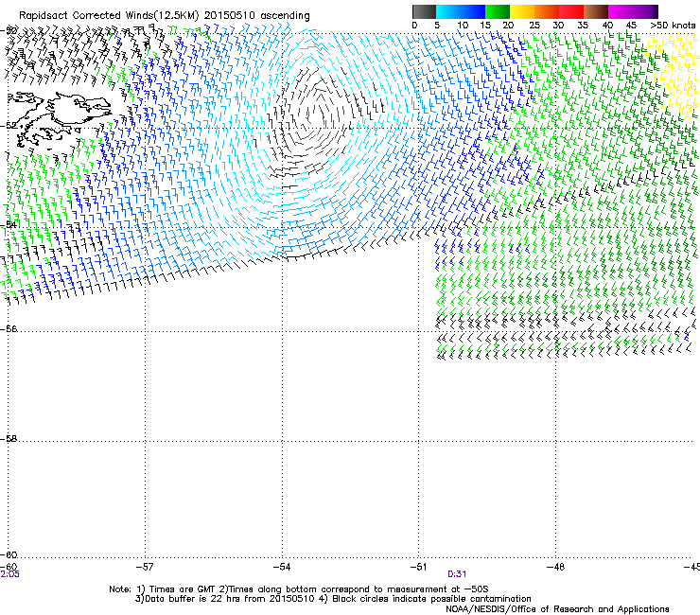Click the gray 0-5 knots legend swatch

pos(424,11)
